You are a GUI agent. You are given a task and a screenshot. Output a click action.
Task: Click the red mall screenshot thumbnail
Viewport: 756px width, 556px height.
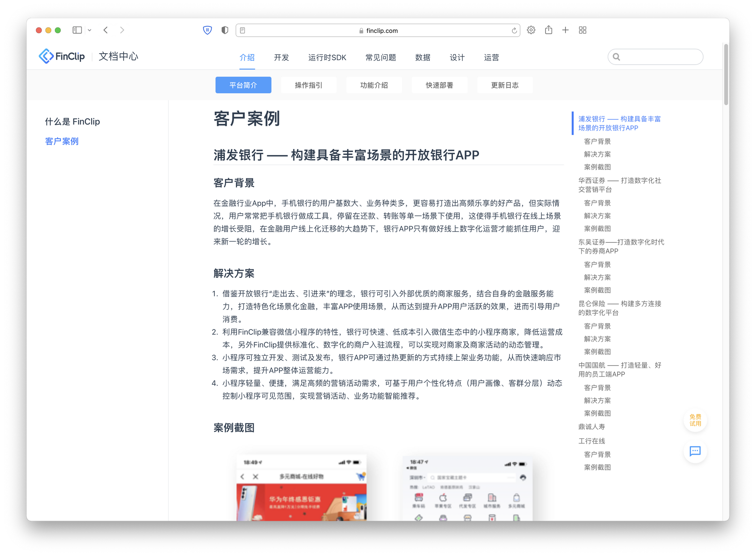click(302, 488)
